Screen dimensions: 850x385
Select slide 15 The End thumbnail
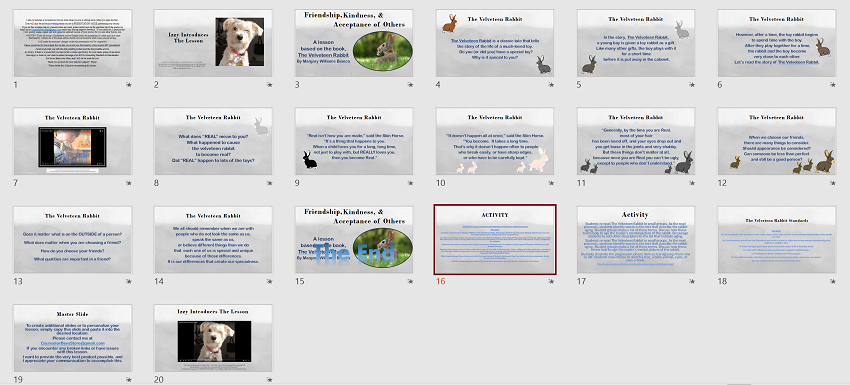click(355, 240)
